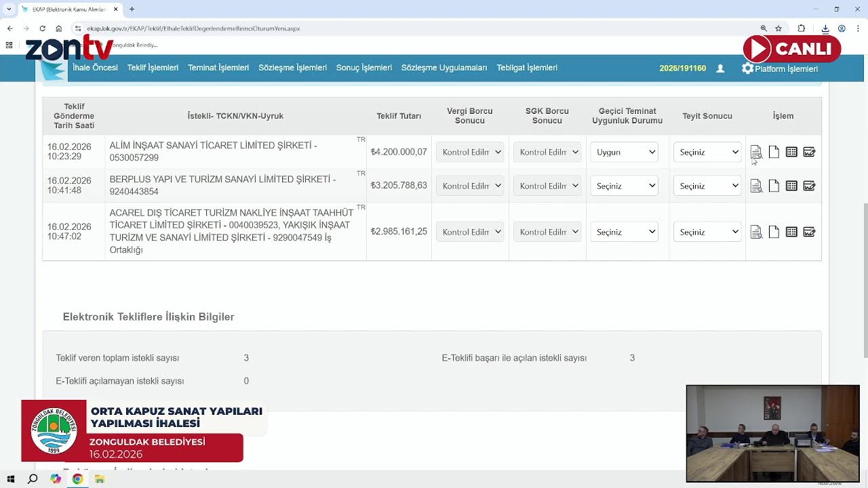This screenshot has height=488, width=868.
Task: Open site information icon in address bar
Action: coord(78,28)
